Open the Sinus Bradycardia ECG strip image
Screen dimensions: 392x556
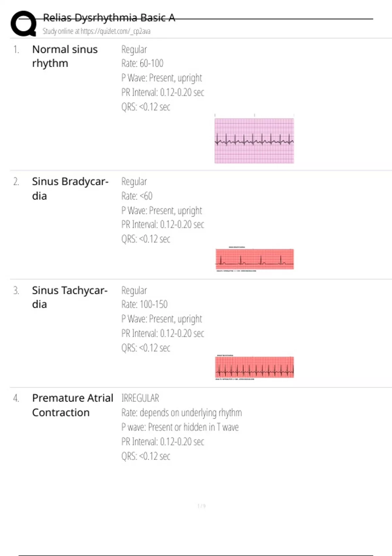[254, 259]
